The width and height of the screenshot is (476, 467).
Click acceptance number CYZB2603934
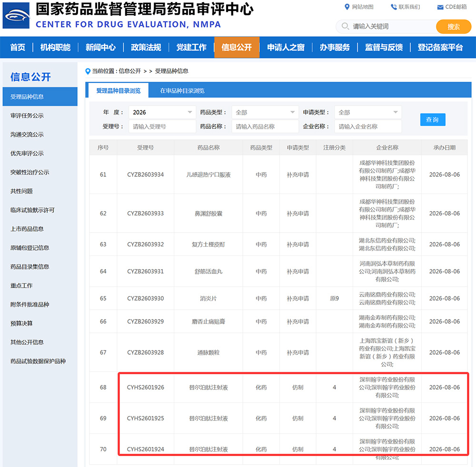click(145, 175)
